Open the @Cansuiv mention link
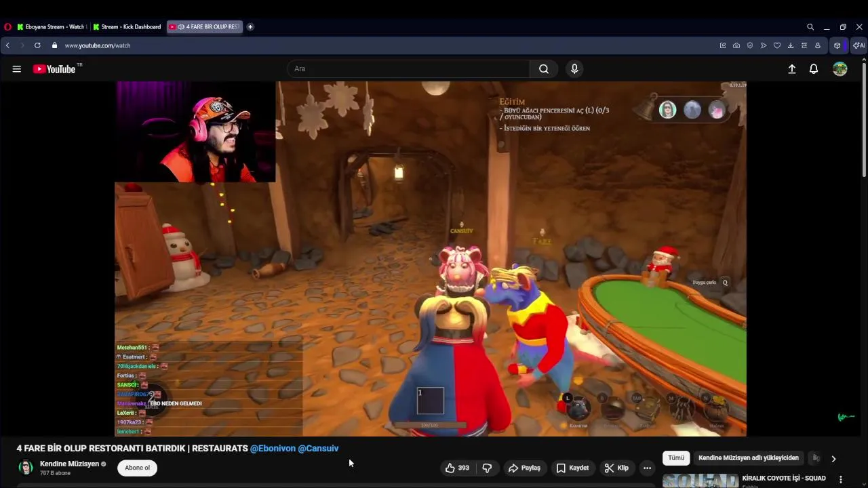The height and width of the screenshot is (488, 868). 318,448
